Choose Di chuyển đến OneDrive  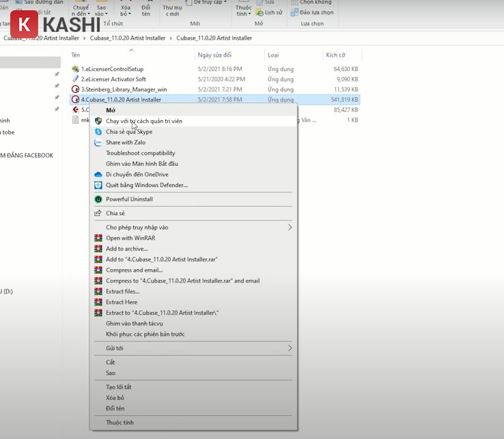[194, 175]
